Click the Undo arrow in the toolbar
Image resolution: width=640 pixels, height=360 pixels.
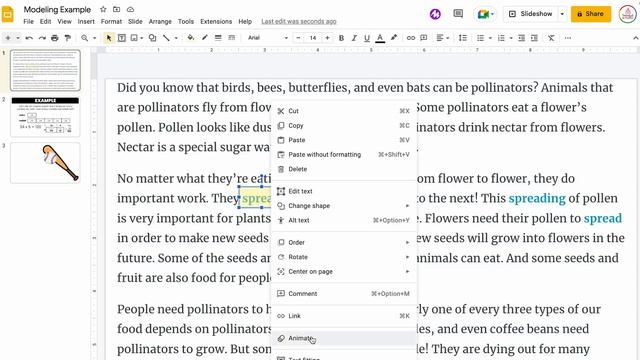(29, 38)
